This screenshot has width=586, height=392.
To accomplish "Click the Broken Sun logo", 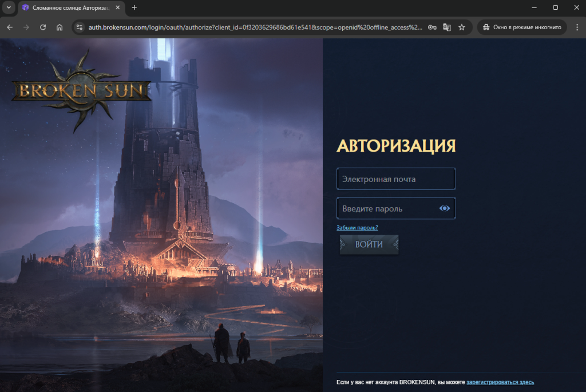I will click(81, 91).
